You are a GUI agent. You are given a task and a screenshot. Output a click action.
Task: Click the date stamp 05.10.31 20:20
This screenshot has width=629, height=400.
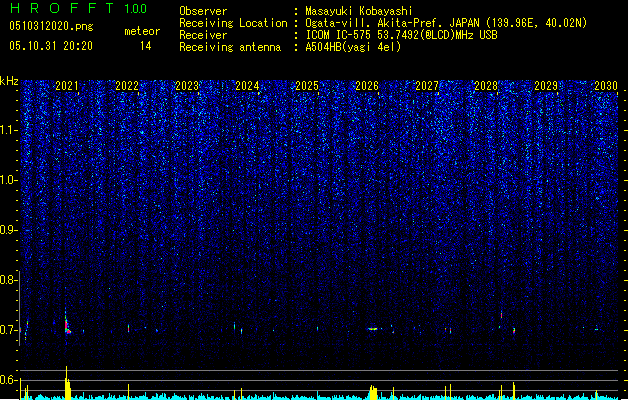(x=51, y=46)
